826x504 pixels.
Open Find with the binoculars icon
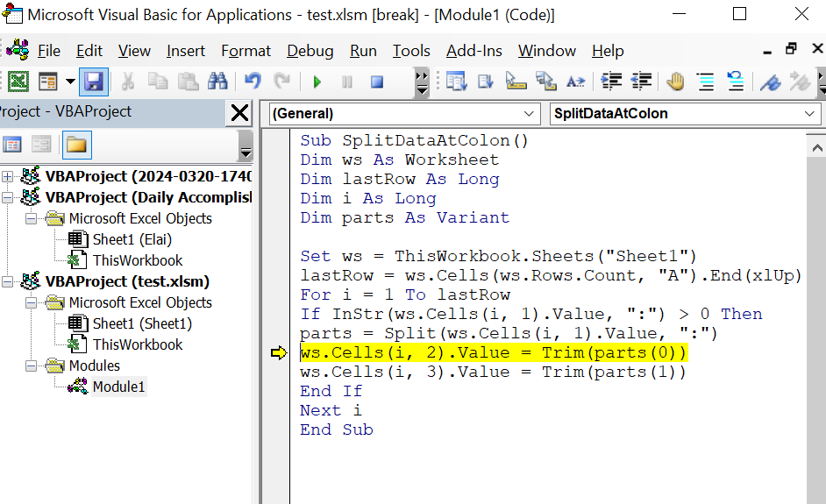pyautogui.click(x=217, y=82)
